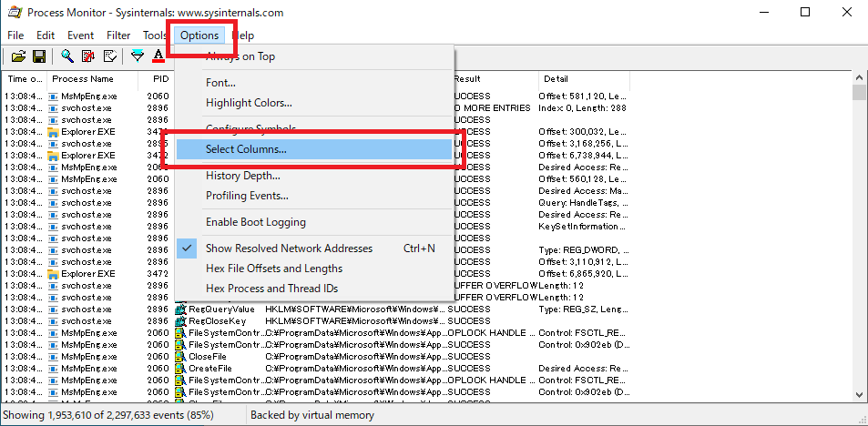Click MsMpEng.exe process icon in CreateFile row
The width and height of the screenshot is (868, 426).
point(53,369)
